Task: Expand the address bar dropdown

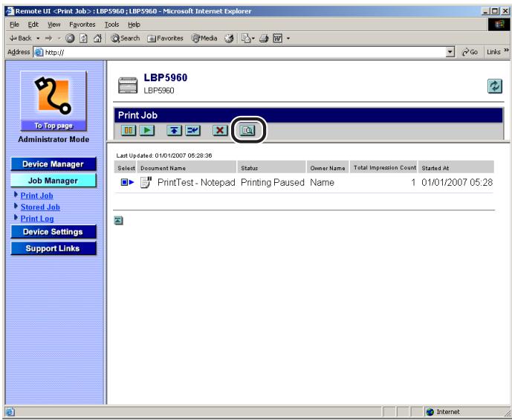Action: click(x=450, y=52)
